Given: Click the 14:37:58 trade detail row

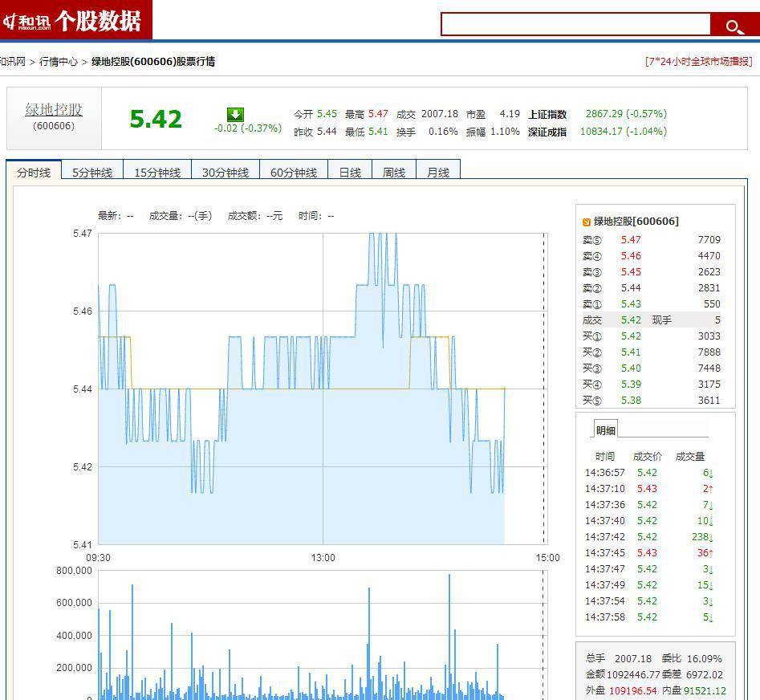Looking at the screenshot, I should [649, 617].
